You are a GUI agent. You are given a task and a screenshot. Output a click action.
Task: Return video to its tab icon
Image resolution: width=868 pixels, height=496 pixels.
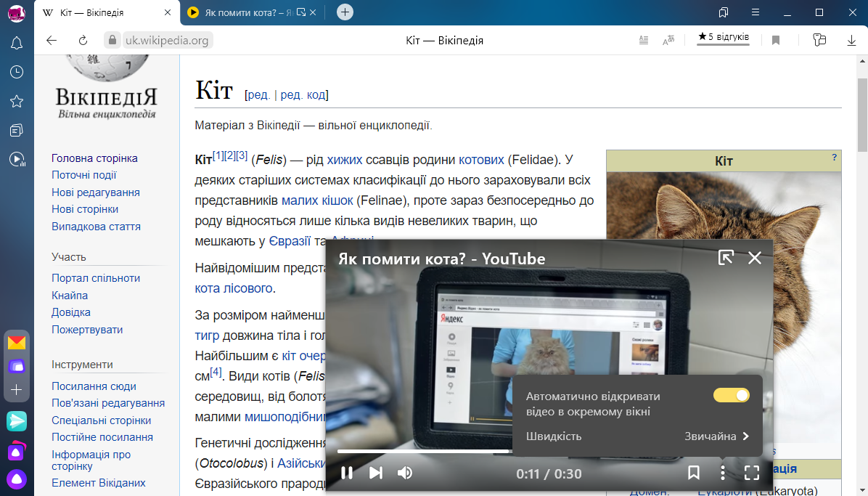coord(726,258)
